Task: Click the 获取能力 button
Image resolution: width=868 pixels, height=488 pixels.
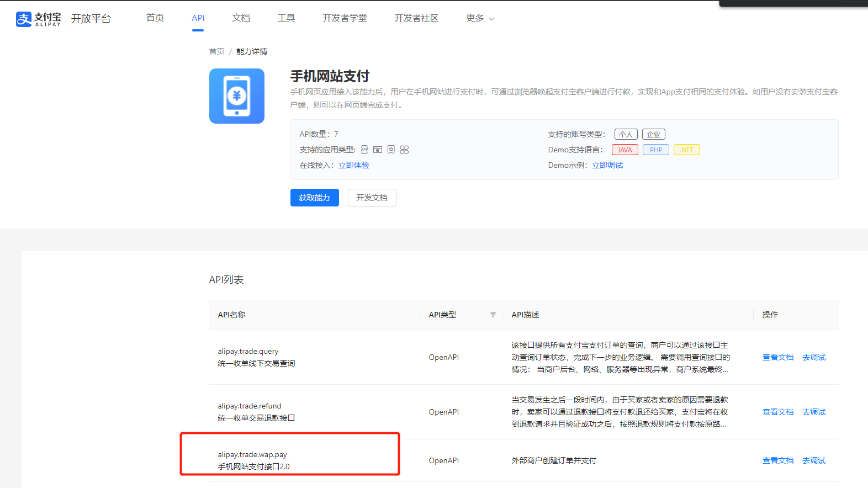Action: coord(315,198)
